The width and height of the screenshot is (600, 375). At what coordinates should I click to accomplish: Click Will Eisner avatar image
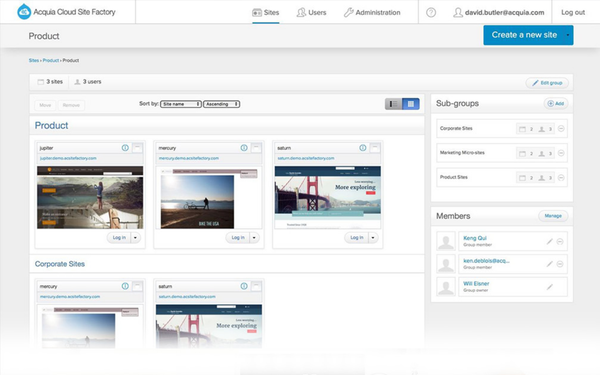click(446, 287)
